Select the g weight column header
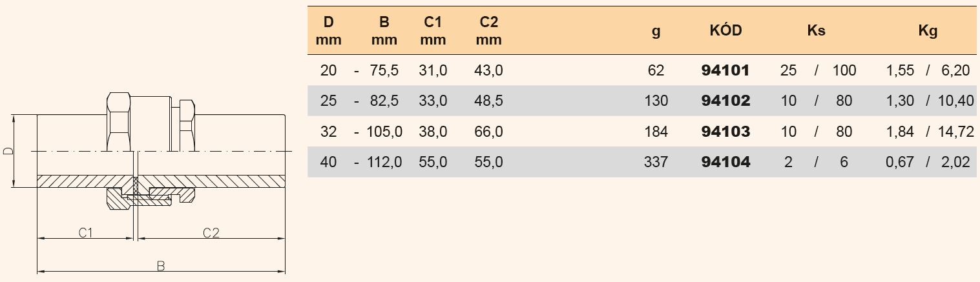 tap(656, 30)
